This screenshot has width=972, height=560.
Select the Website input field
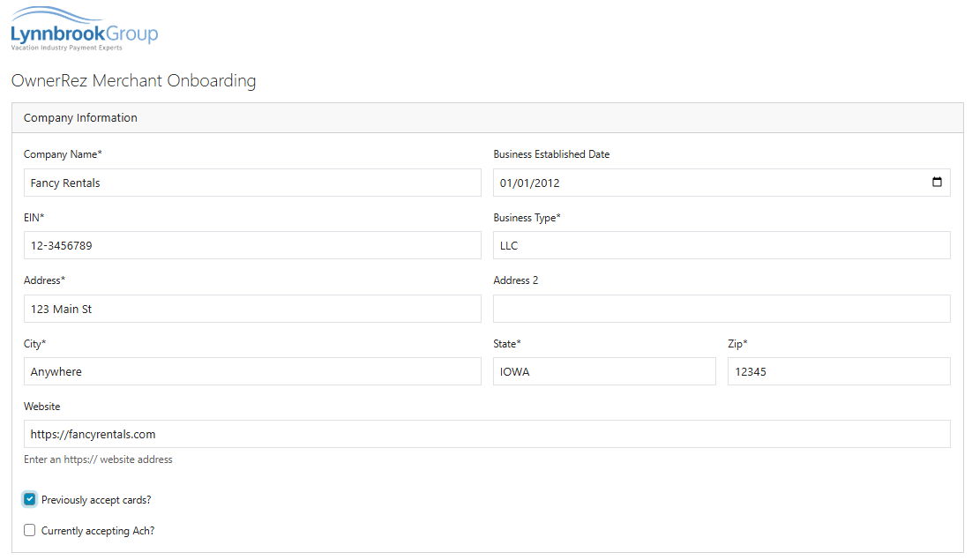tap(487, 434)
